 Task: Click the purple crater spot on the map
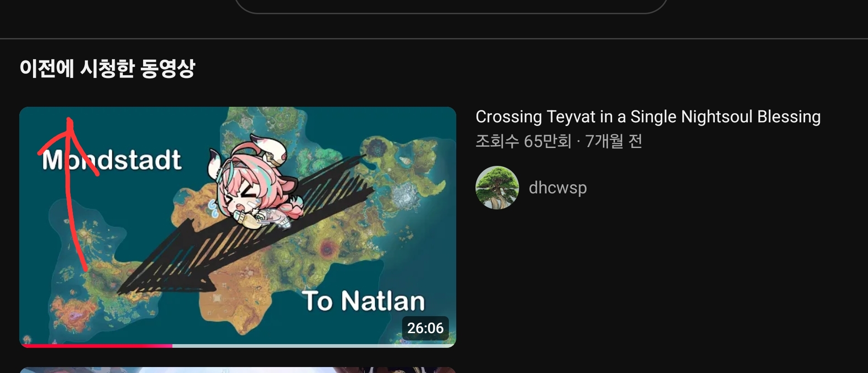point(327,249)
